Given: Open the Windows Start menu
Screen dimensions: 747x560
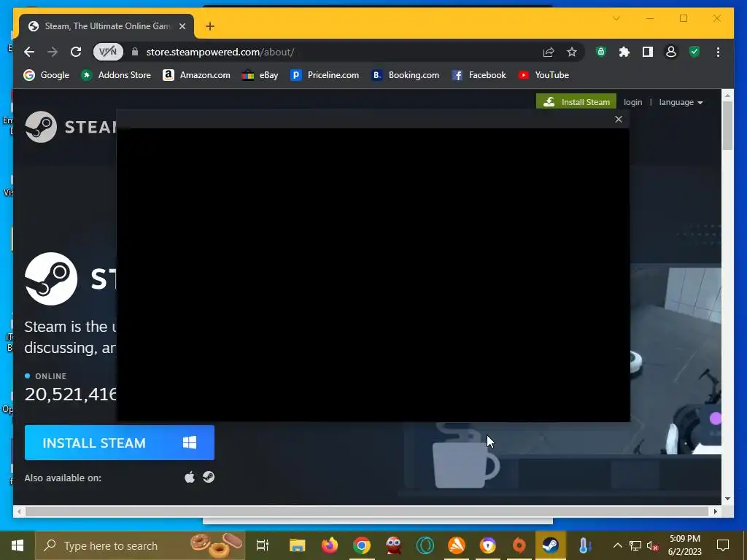Looking at the screenshot, I should (x=18, y=545).
